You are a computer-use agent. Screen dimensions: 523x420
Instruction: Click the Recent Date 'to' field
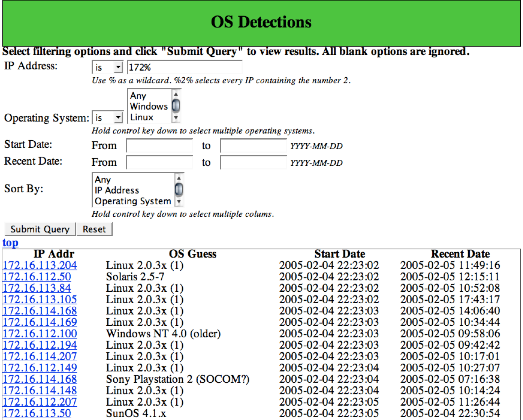pyautogui.click(x=253, y=163)
